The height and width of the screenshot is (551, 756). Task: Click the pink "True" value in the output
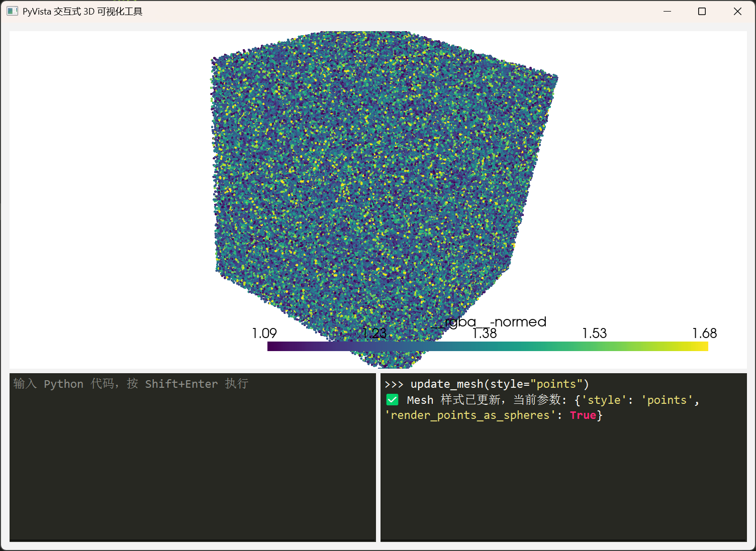pos(583,415)
